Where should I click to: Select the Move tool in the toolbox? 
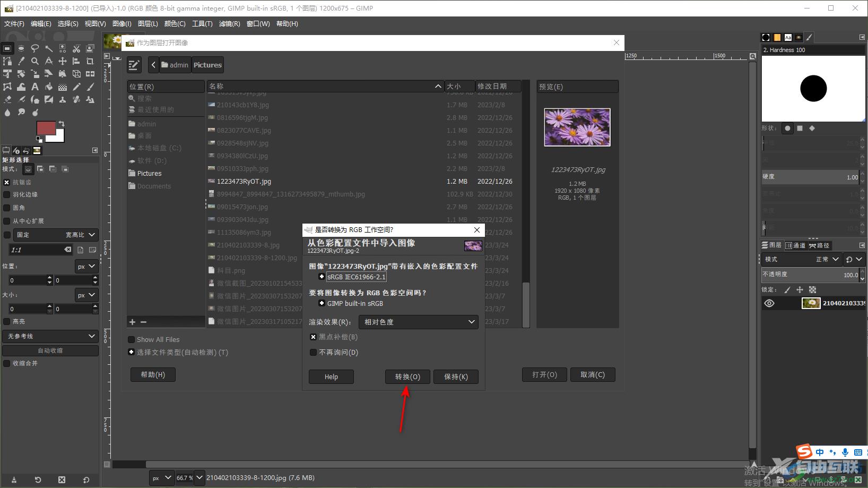[63, 61]
